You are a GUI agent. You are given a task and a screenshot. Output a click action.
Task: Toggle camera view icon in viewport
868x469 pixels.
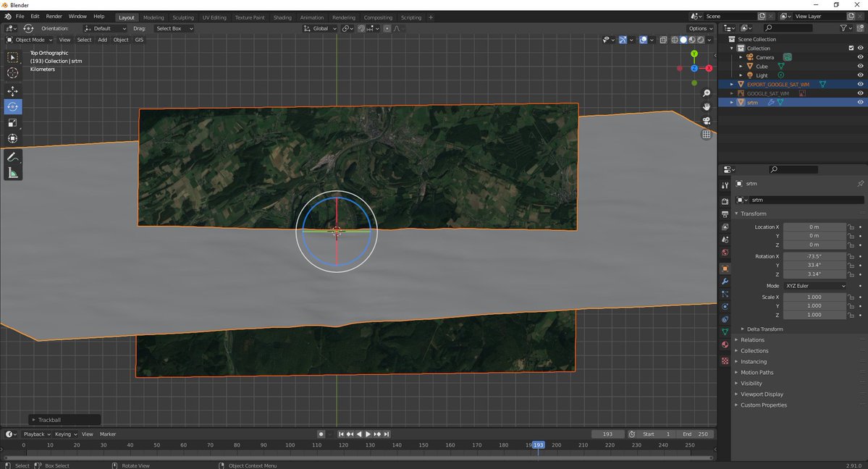click(x=706, y=121)
